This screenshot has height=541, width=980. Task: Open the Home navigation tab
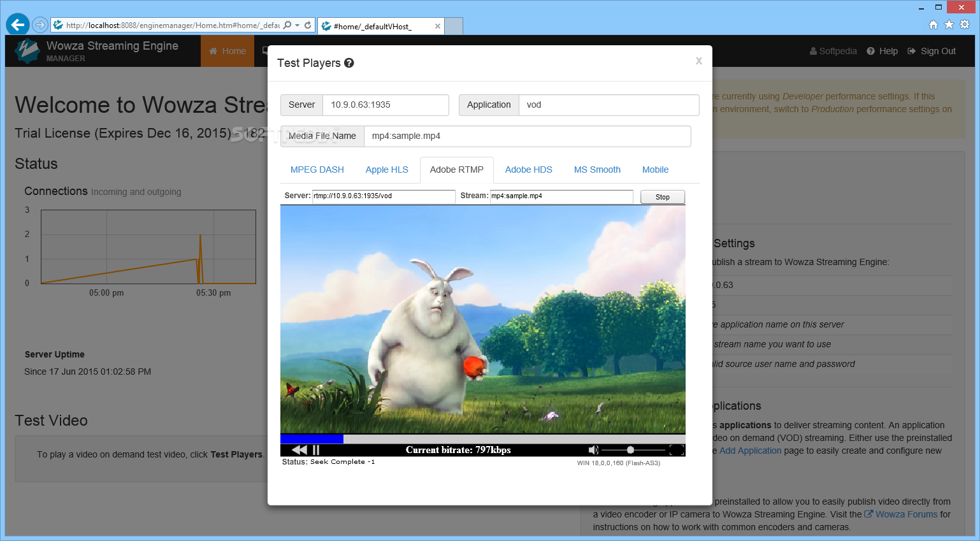tap(227, 51)
